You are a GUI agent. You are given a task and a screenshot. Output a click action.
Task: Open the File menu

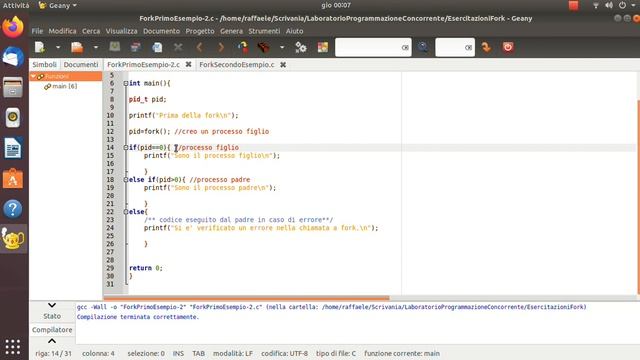(37, 31)
